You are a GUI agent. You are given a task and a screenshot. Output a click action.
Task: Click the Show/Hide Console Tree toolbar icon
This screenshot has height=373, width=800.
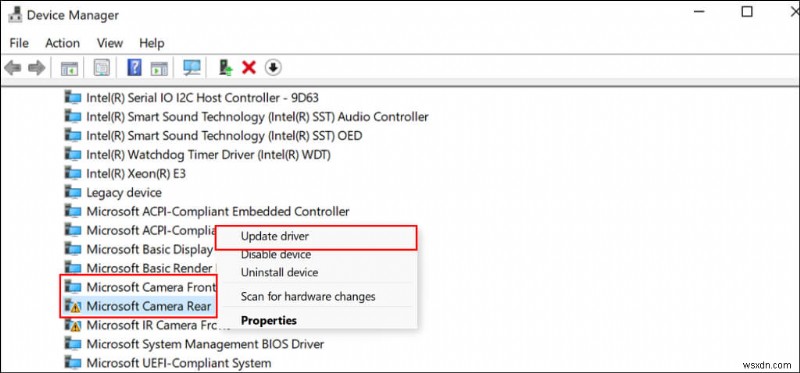pos(69,67)
